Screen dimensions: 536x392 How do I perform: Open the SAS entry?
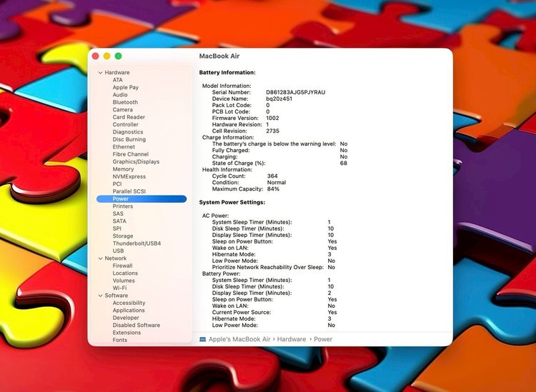tap(118, 213)
